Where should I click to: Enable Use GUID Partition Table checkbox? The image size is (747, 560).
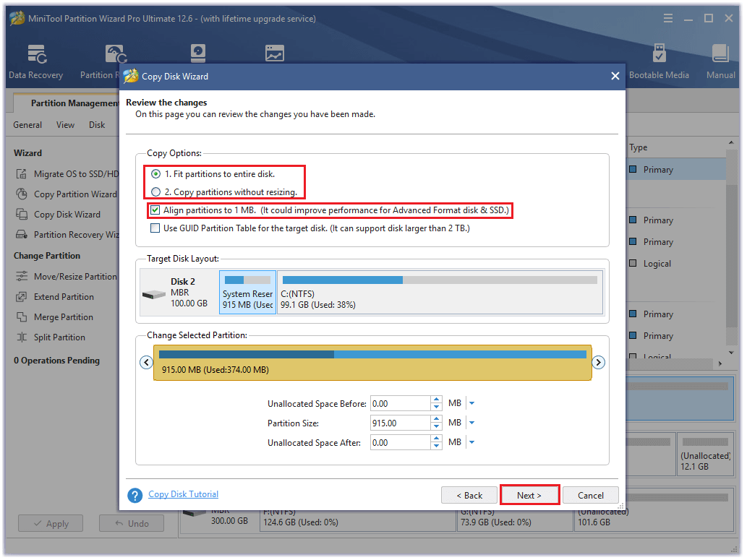tap(155, 228)
